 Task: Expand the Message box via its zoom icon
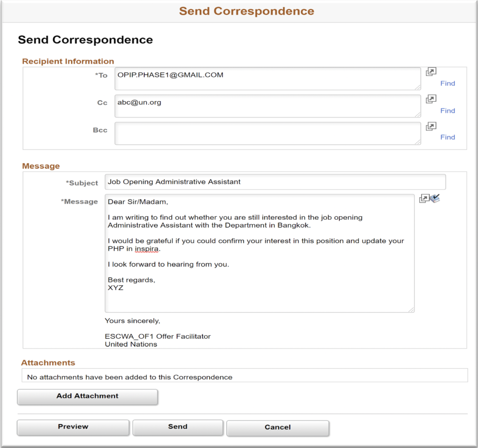(x=424, y=198)
